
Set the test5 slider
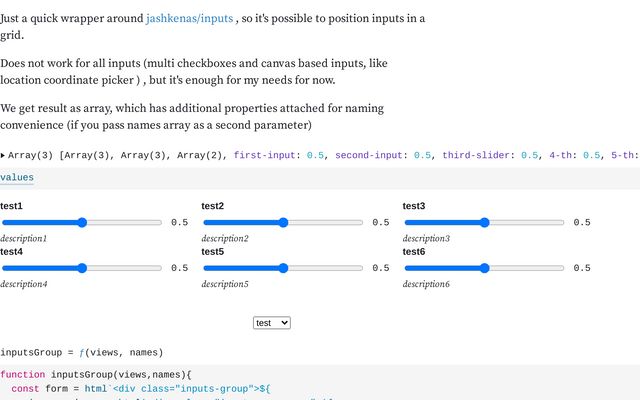tap(283, 268)
